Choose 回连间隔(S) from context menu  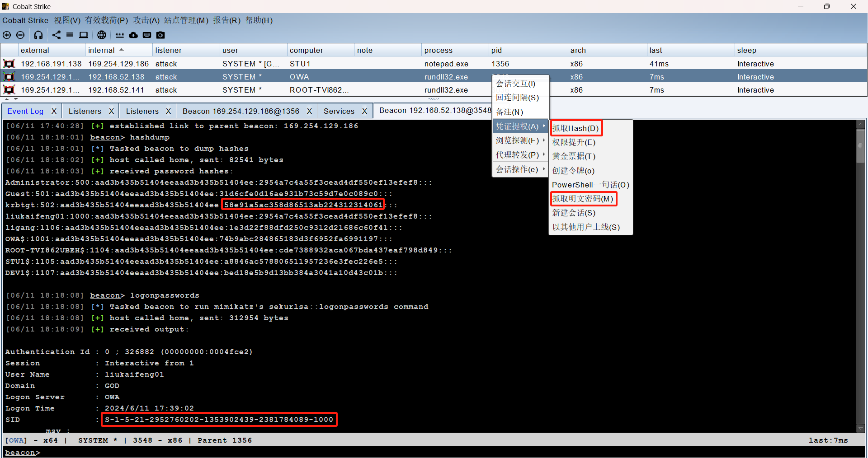click(520, 98)
